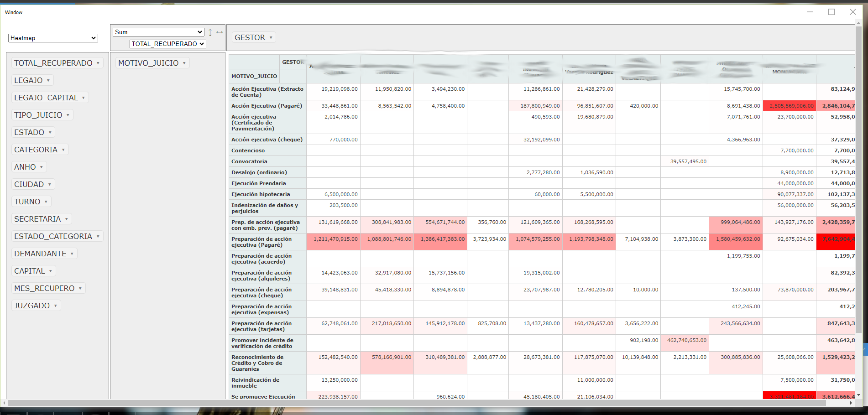Screen dimensions: 868x415
Task: Click the MES_RECUPERO field chip
Action: coord(44,289)
